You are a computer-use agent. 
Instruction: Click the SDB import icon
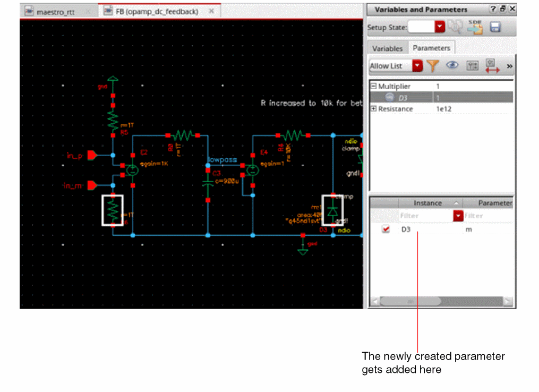point(475,27)
